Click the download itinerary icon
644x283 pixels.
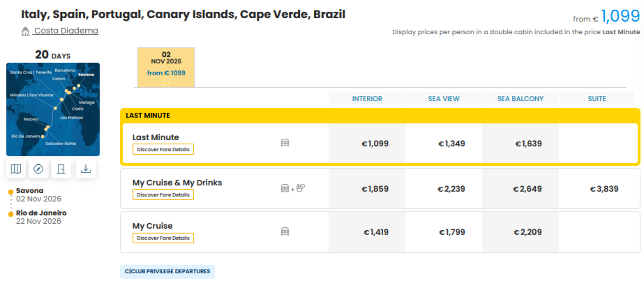tap(86, 169)
